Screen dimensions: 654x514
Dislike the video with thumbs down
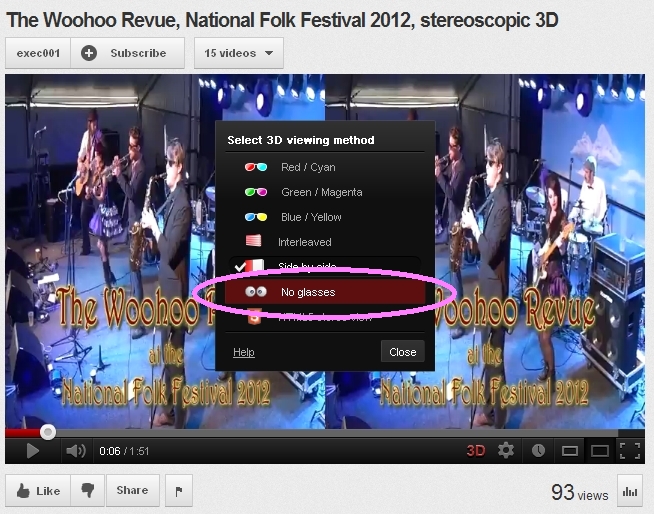click(x=88, y=491)
